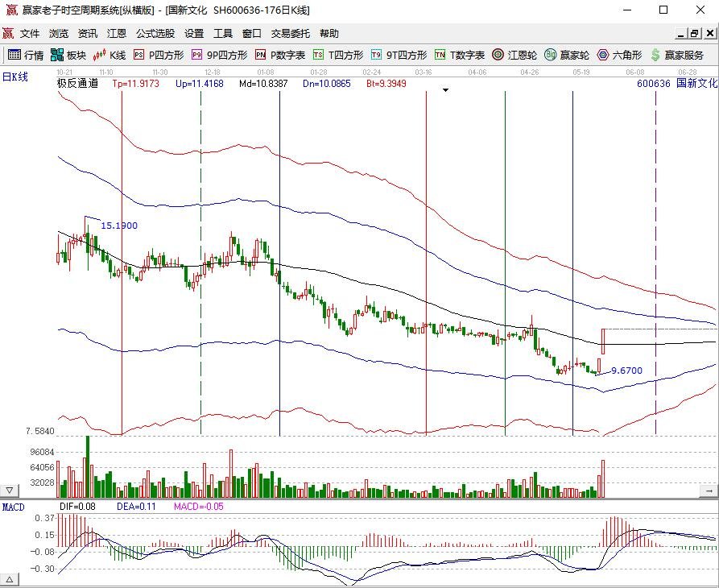The height and width of the screenshot is (588, 719).
Task: Click the 国新文化 stock name
Action: click(x=697, y=84)
